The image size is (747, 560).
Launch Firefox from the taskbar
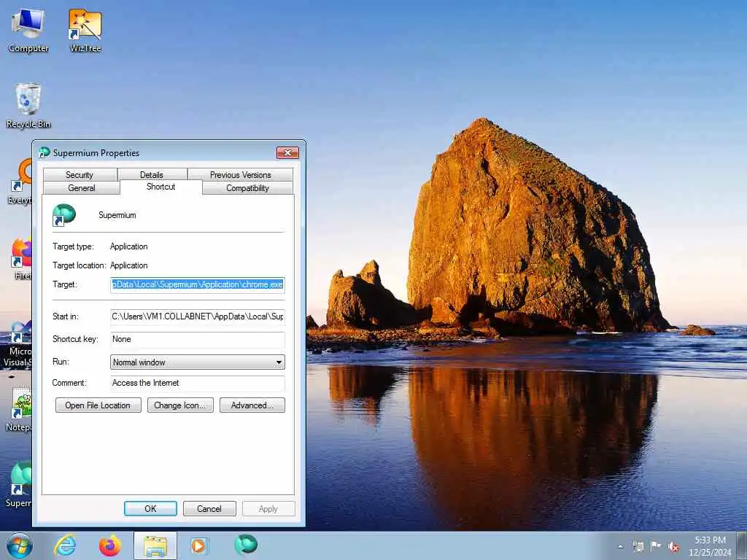(x=109, y=545)
